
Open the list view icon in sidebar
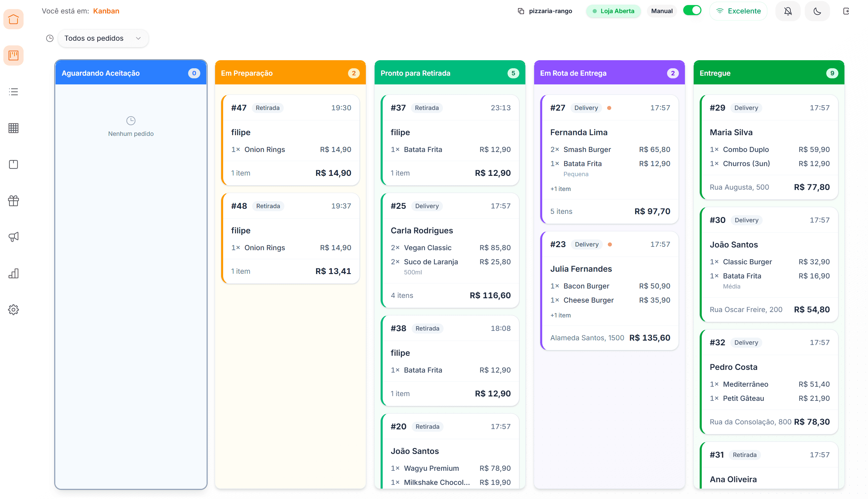click(13, 91)
